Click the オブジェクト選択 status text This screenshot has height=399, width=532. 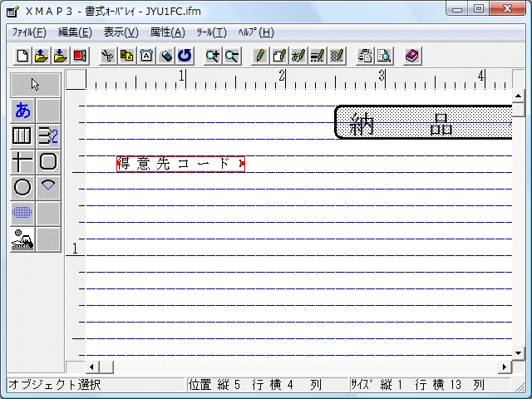tap(55, 384)
